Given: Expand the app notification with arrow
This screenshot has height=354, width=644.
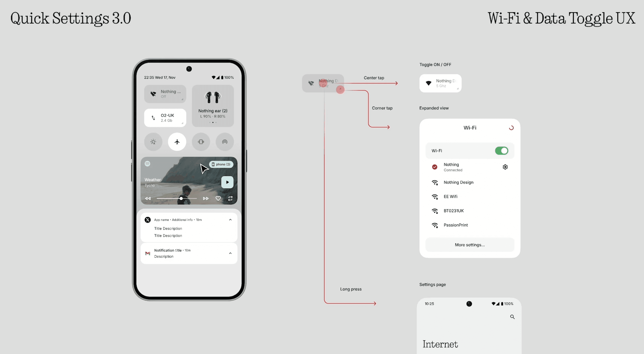Looking at the screenshot, I should [x=230, y=220].
